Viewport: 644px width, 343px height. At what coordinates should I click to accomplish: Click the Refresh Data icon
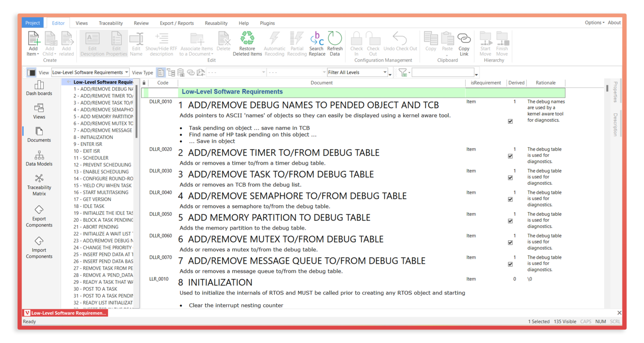click(335, 44)
